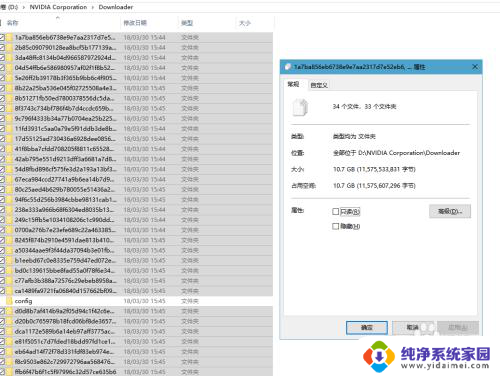This screenshot has width=500, height=376.
Task: Uncheck the 3da48ffc8134b04d folder checkbox
Action: tap(2, 58)
